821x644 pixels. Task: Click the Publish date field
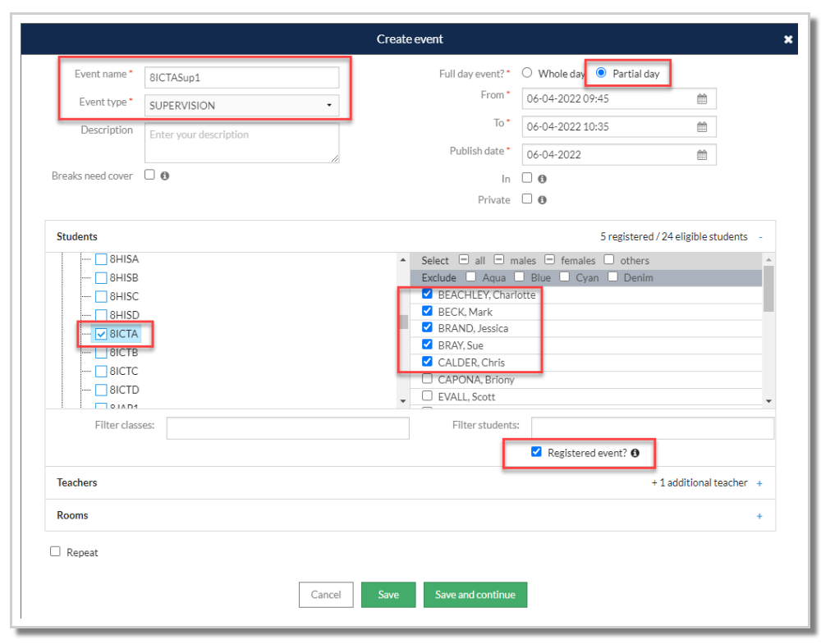(x=619, y=155)
